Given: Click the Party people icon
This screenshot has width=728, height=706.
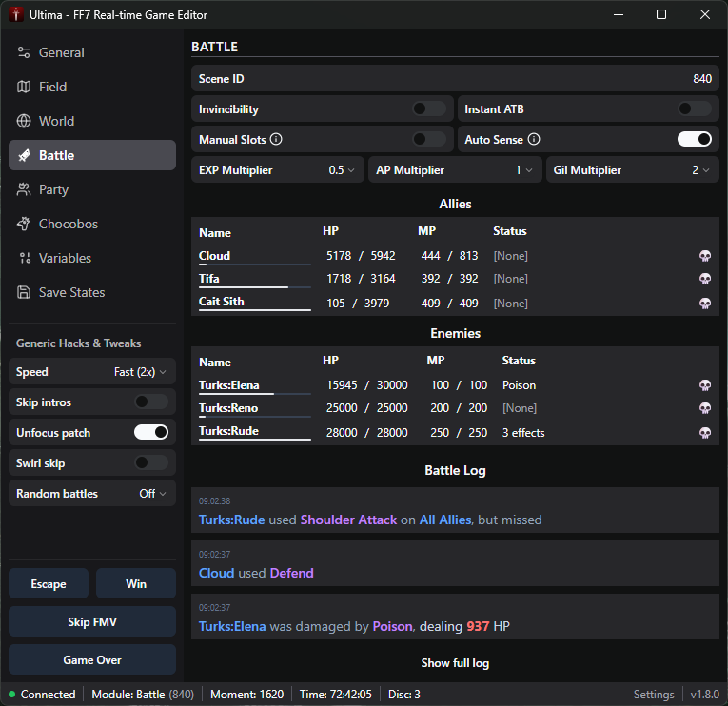Looking at the screenshot, I should 24,189.
